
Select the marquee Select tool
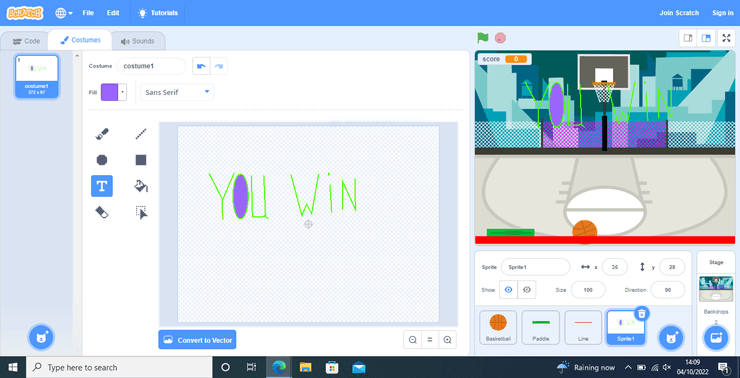pyautogui.click(x=141, y=212)
